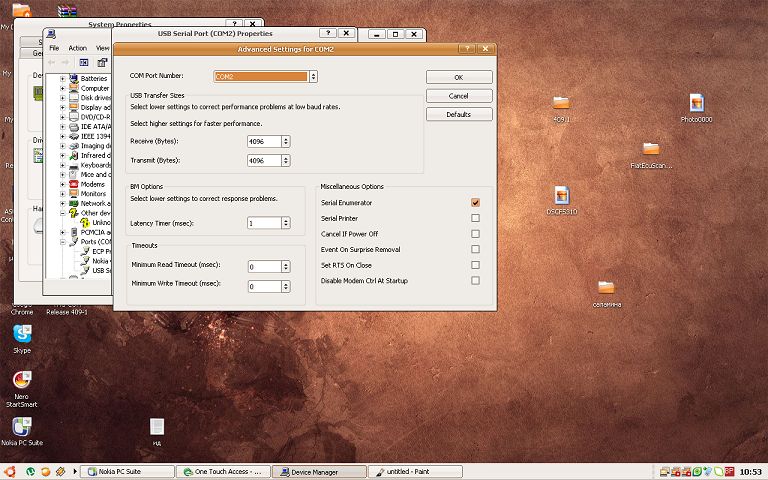Expand the Batteries node in device tree
Image resolution: width=768 pixels, height=480 pixels.
62,78
